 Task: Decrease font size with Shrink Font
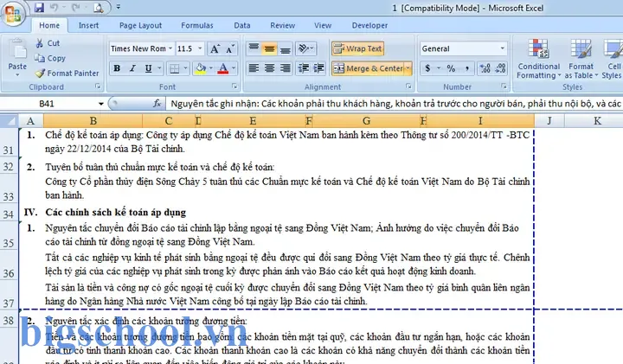point(230,48)
